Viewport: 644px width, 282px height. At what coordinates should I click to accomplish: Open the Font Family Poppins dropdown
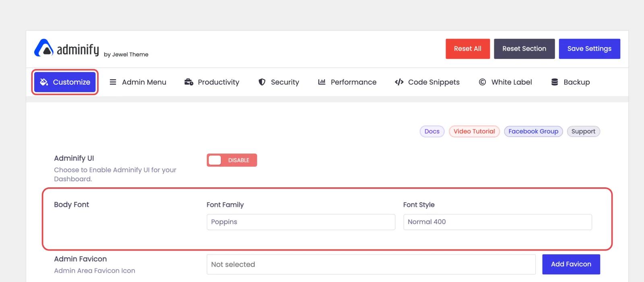(x=301, y=222)
